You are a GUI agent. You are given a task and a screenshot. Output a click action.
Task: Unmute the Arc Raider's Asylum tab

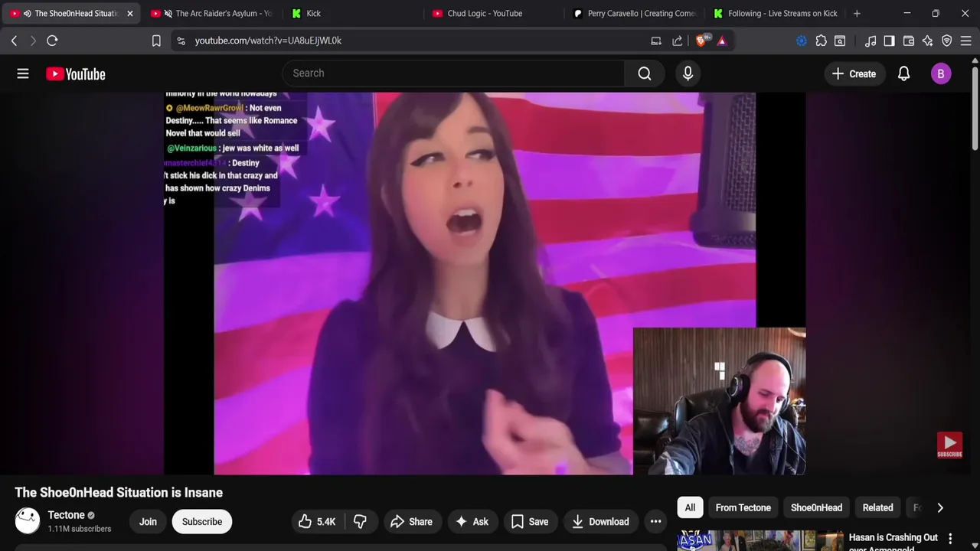click(x=168, y=13)
